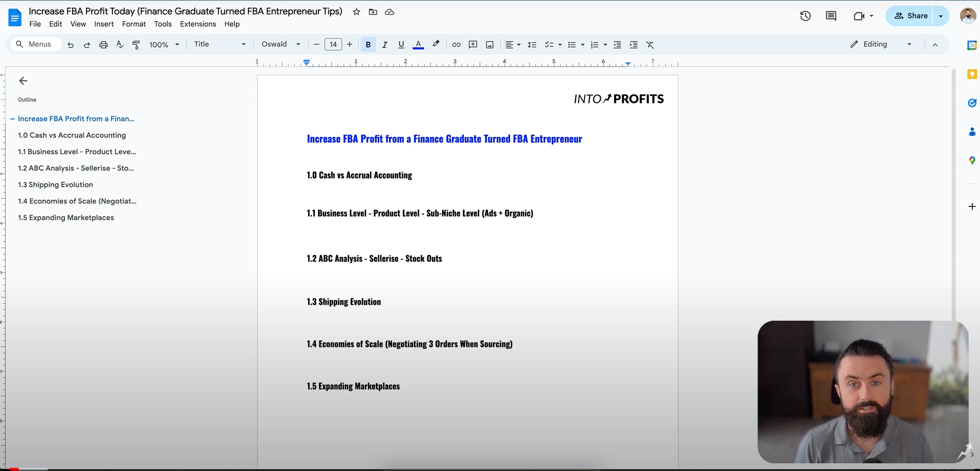This screenshot has width=980, height=471.
Task: Toggle bold formatting
Action: [368, 45]
